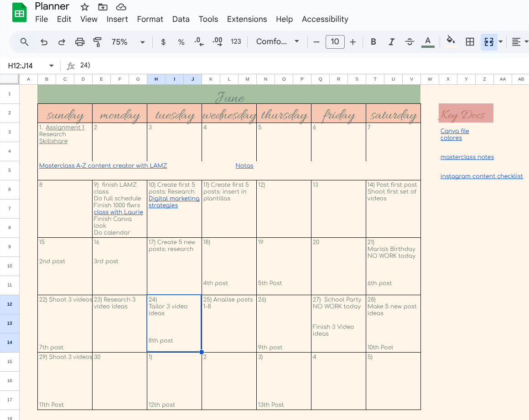Open the Canva file colores link
529x420 pixels.
[455, 134]
